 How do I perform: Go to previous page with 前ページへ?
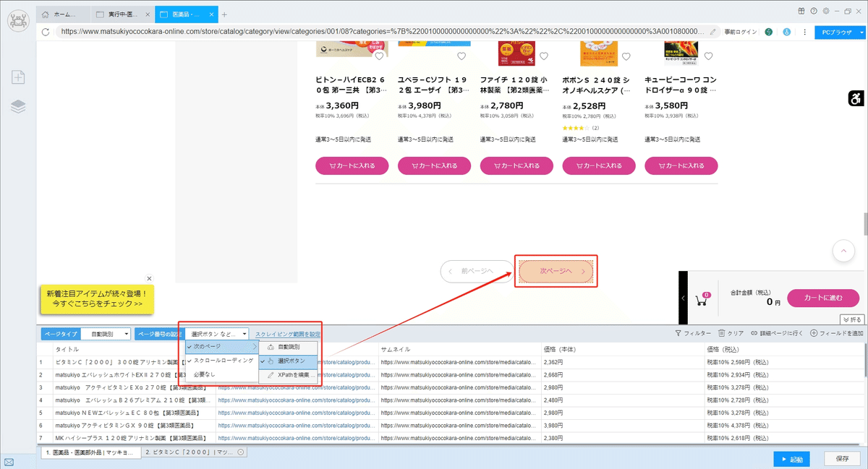pyautogui.click(x=476, y=271)
